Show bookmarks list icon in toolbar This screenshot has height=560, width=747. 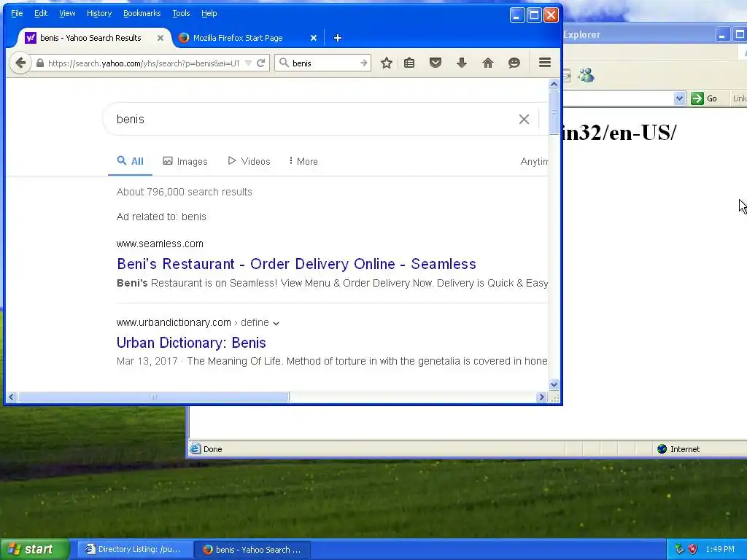pyautogui.click(x=409, y=63)
